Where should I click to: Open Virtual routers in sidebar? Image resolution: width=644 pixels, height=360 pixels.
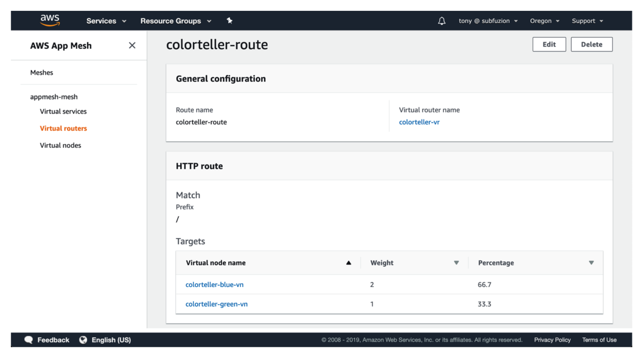pos(63,128)
